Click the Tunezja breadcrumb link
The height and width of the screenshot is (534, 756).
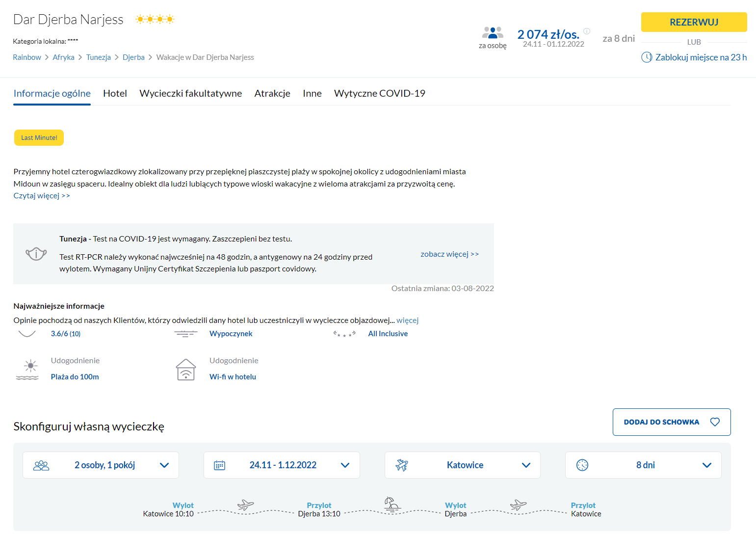(x=99, y=57)
